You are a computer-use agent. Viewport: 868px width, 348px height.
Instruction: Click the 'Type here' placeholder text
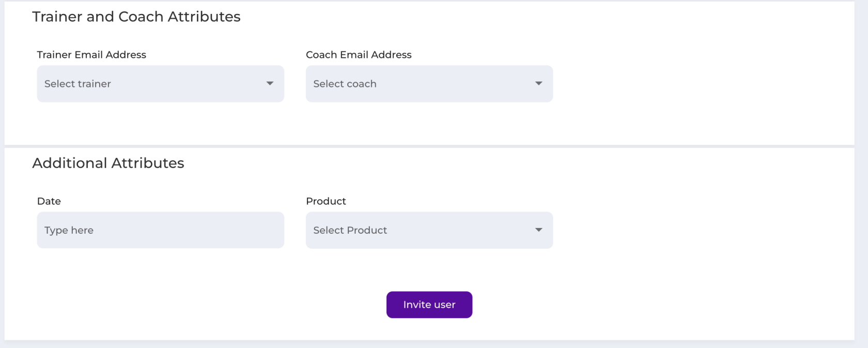69,230
